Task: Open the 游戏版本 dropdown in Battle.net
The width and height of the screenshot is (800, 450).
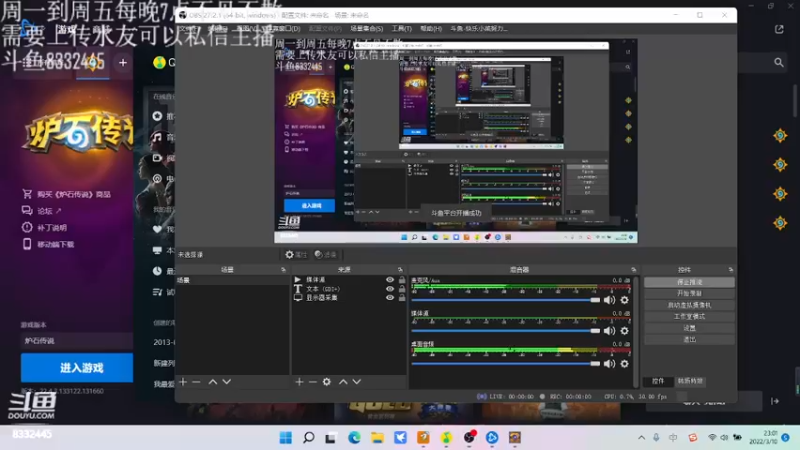Action: coord(77,340)
